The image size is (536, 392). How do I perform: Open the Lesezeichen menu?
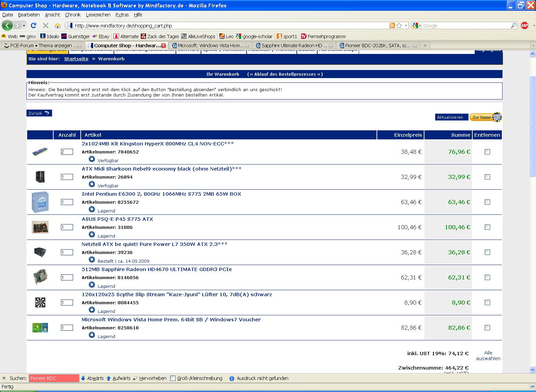point(98,15)
